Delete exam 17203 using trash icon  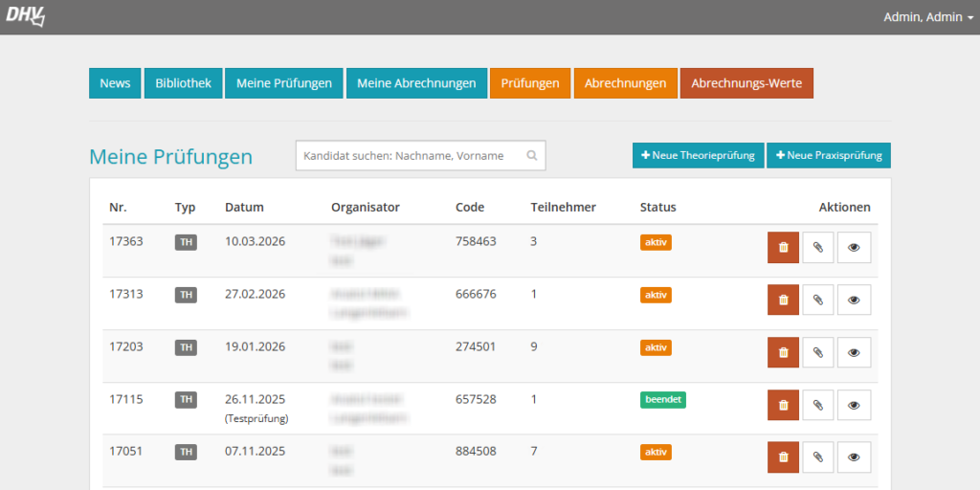pyautogui.click(x=783, y=352)
